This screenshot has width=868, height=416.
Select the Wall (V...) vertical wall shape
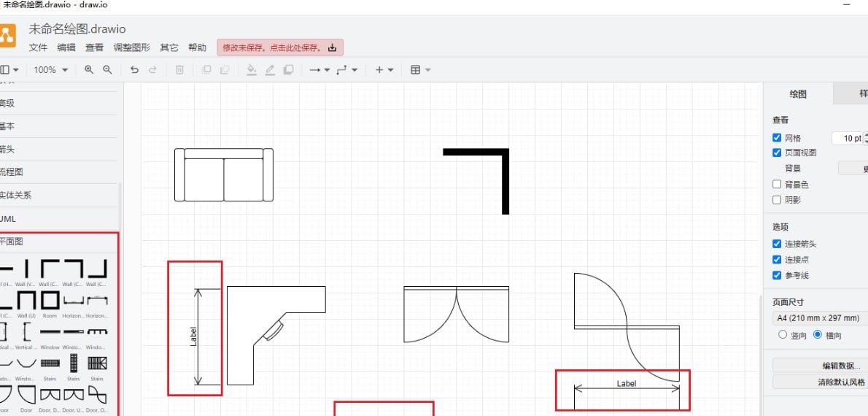[x=26, y=269]
